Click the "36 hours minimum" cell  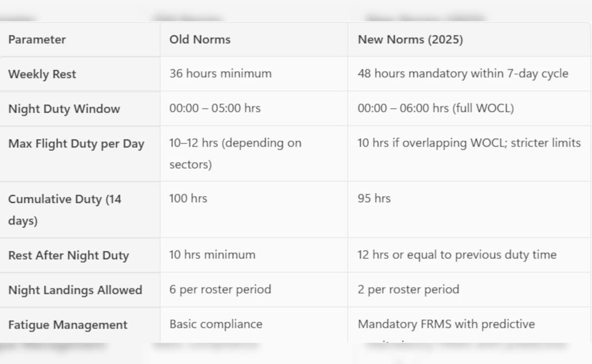[x=221, y=73]
